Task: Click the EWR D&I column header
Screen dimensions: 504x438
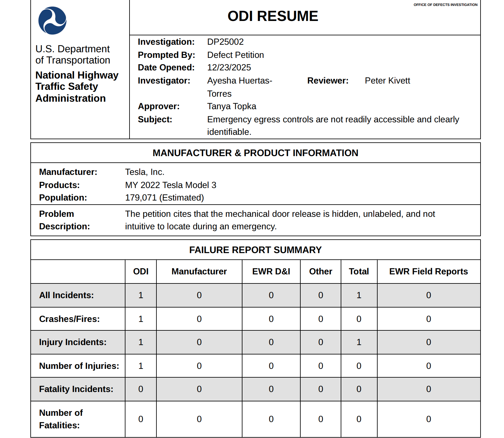Action: click(x=271, y=272)
